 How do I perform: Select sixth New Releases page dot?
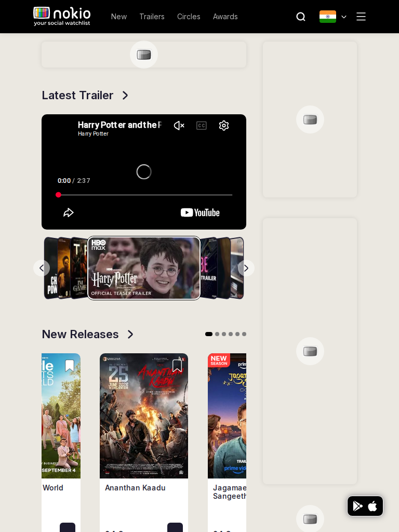244,334
